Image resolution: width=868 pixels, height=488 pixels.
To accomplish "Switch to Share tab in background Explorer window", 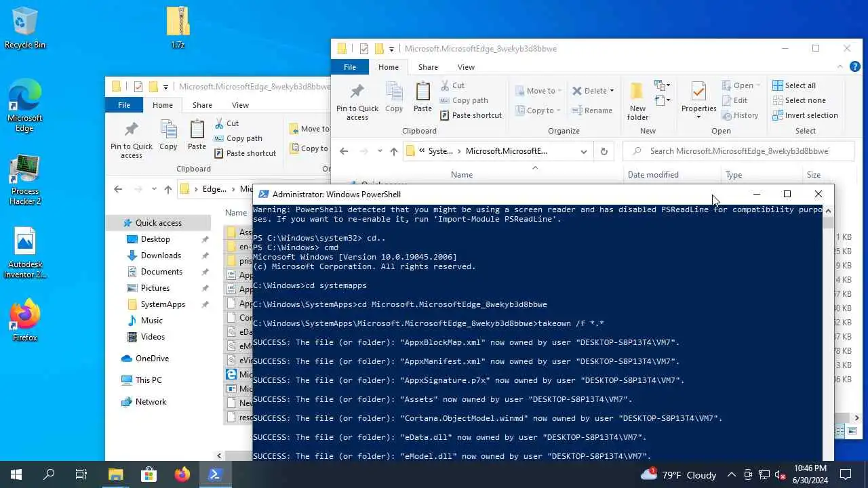I will pyautogui.click(x=202, y=105).
